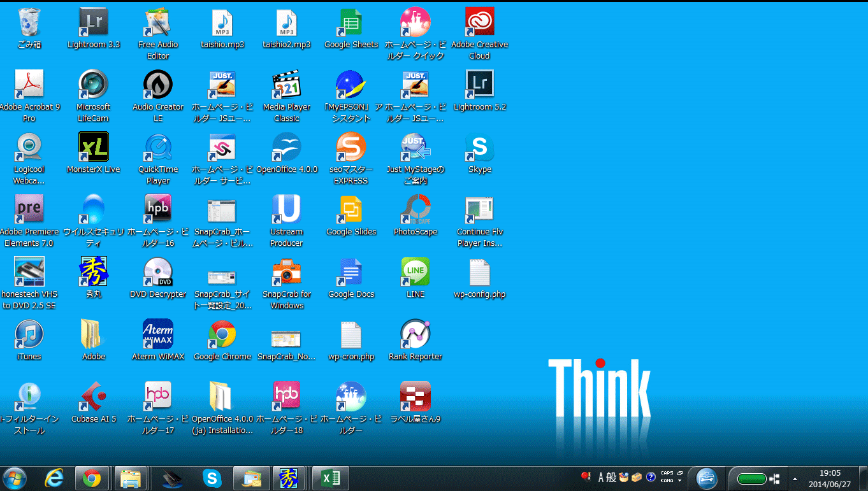Launch Internet Explorer from the taskbar
This screenshot has height=491, width=868.
click(x=55, y=478)
